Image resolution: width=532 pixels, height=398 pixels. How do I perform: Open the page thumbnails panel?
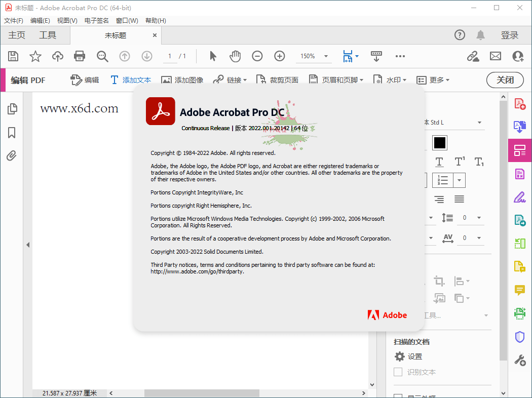click(12, 108)
